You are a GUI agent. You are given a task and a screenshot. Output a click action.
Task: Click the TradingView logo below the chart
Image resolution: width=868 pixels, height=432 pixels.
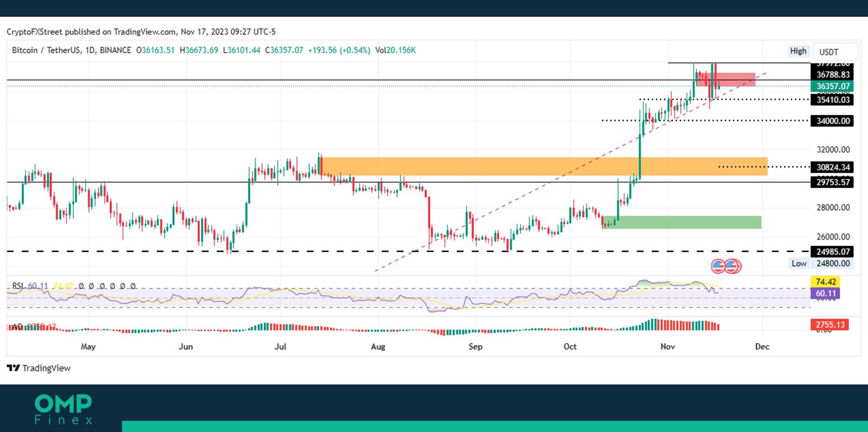point(39,368)
